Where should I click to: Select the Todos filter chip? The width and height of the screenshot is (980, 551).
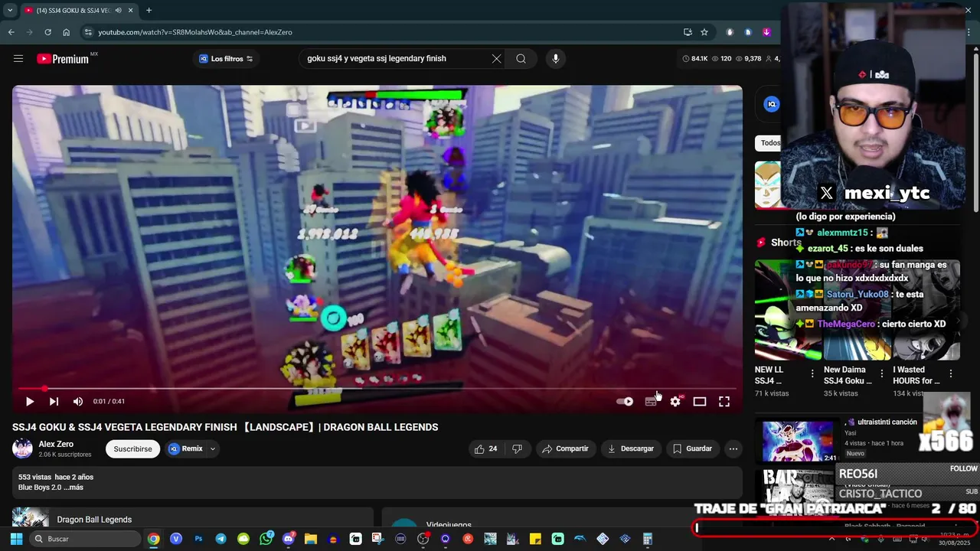pyautogui.click(x=769, y=143)
